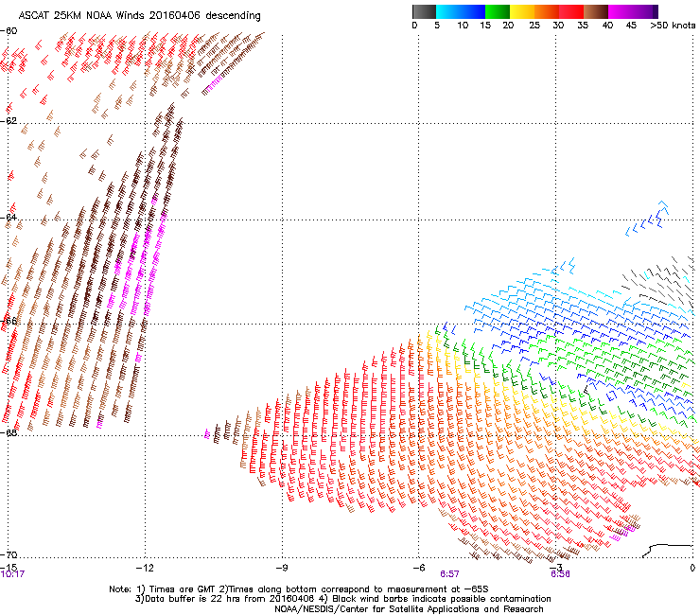Viewport: 700px width, 615px height.
Task: Click the legend label '15'
Action: (485, 26)
